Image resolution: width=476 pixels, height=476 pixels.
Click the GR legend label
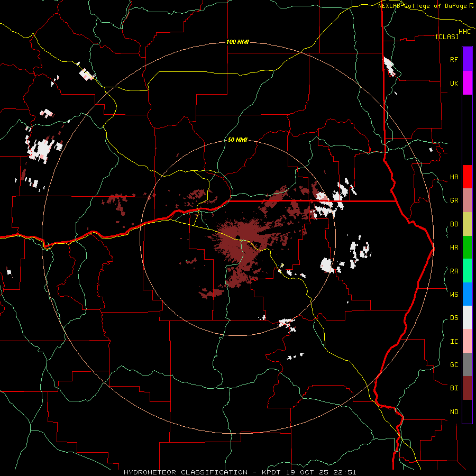tap(454, 200)
